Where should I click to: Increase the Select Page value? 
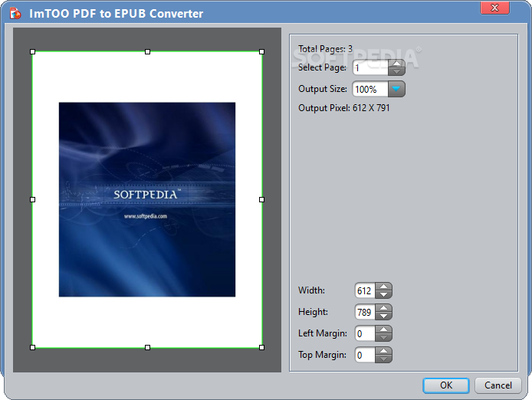coord(396,64)
